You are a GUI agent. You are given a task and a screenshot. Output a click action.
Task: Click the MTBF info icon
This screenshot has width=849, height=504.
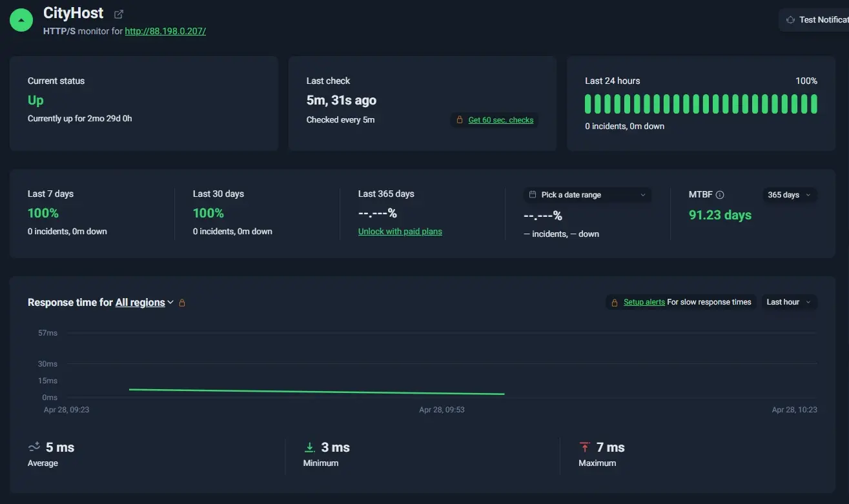720,195
